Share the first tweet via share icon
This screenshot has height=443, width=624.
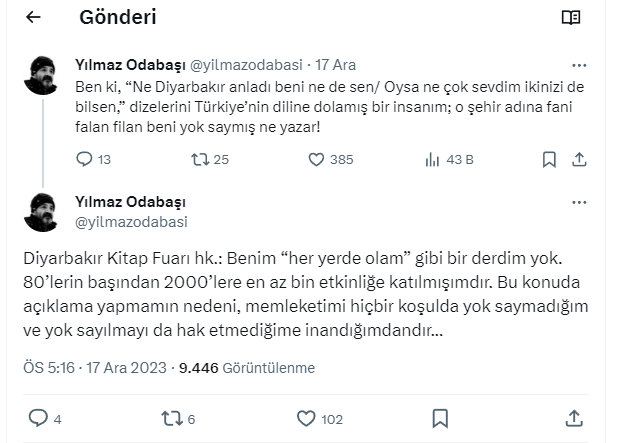(580, 159)
